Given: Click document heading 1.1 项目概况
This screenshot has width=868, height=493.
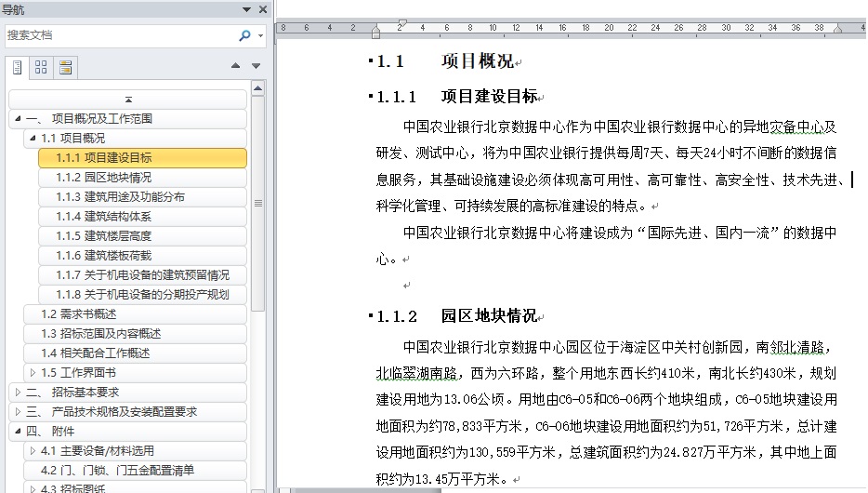Looking at the screenshot, I should tap(446, 61).
